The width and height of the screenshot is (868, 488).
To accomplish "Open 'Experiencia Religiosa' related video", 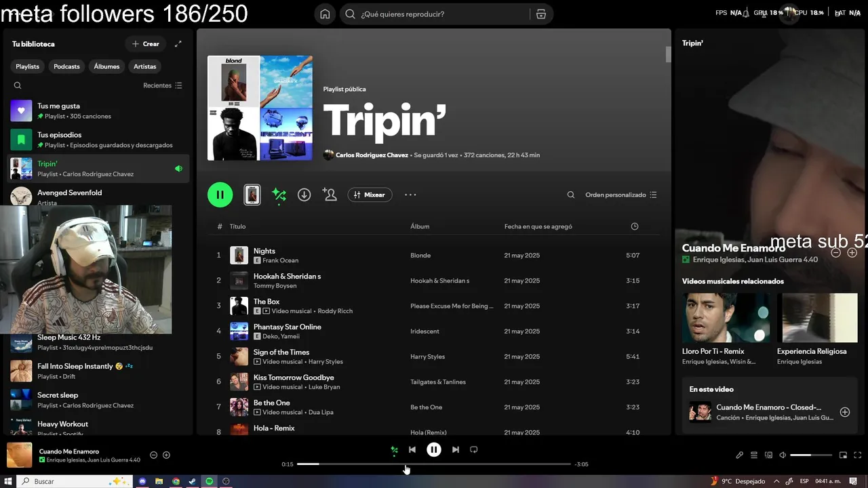I will pos(817,329).
